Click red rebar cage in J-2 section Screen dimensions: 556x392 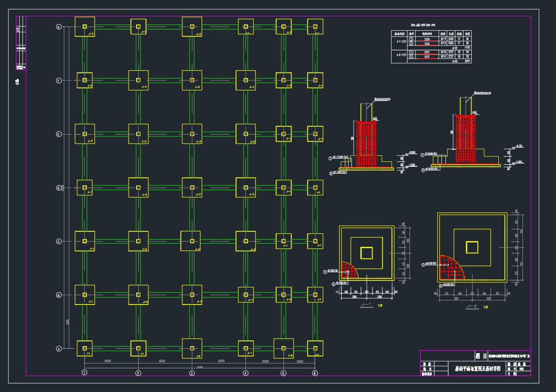(466, 139)
